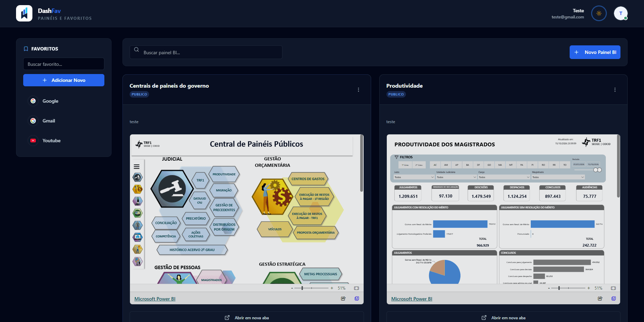This screenshot has width=644, height=322.
Task: Expand the Cargo dropdown
Action: [x=504, y=177]
